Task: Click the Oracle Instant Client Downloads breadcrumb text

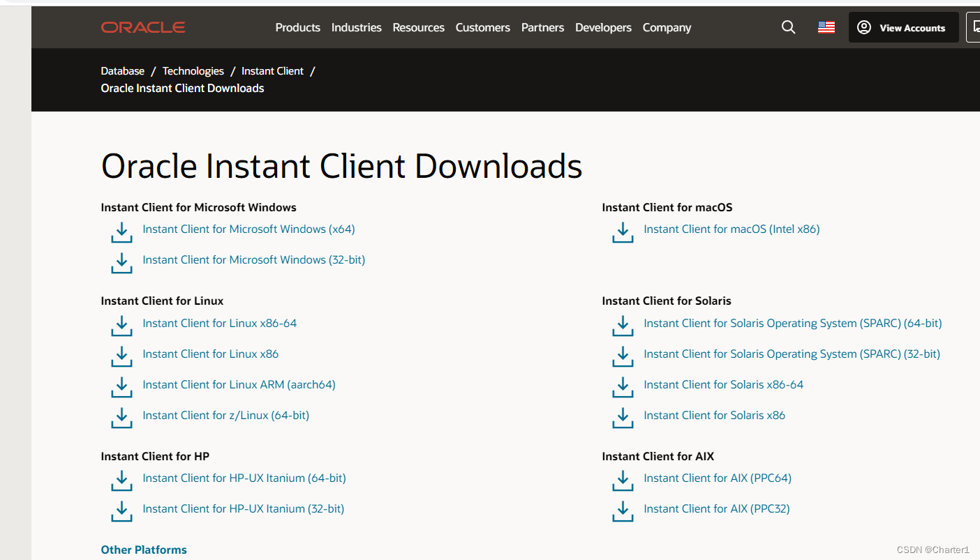Action: point(183,88)
